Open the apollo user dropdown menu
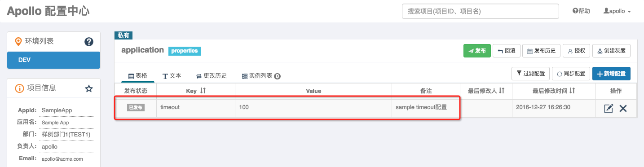Viewport: 644px width, 167px height. click(618, 11)
